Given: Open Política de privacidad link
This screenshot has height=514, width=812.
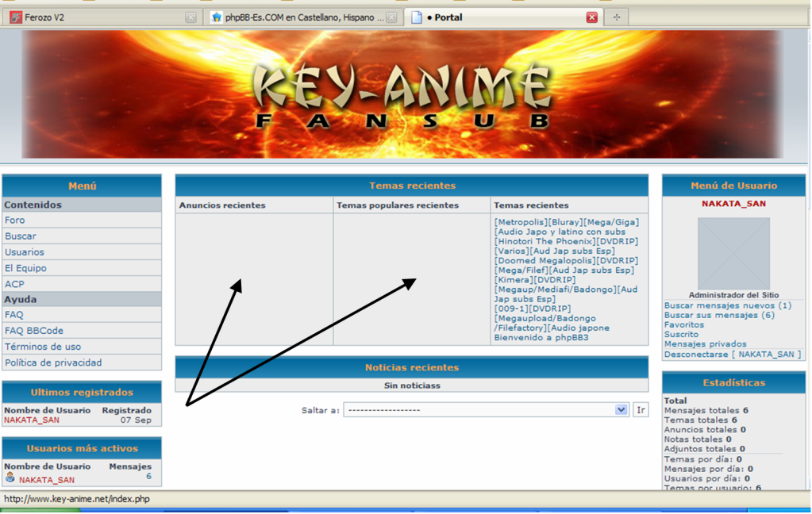Looking at the screenshot, I should 53,362.
